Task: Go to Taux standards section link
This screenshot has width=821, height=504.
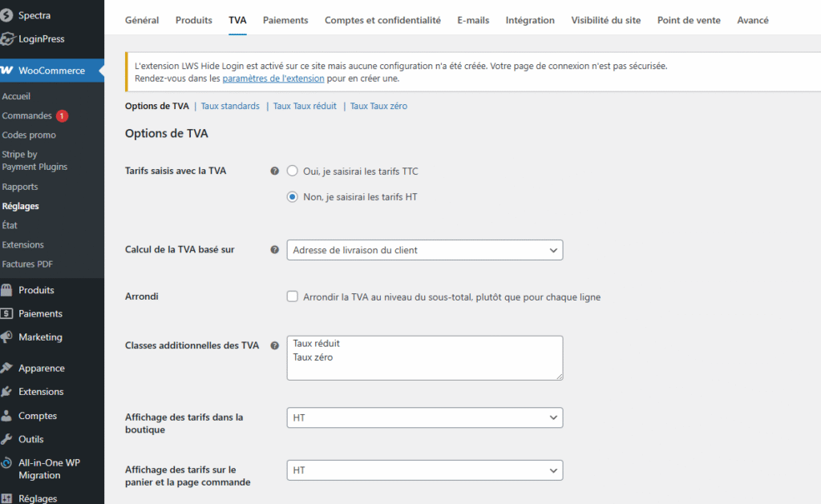Action: [x=230, y=106]
